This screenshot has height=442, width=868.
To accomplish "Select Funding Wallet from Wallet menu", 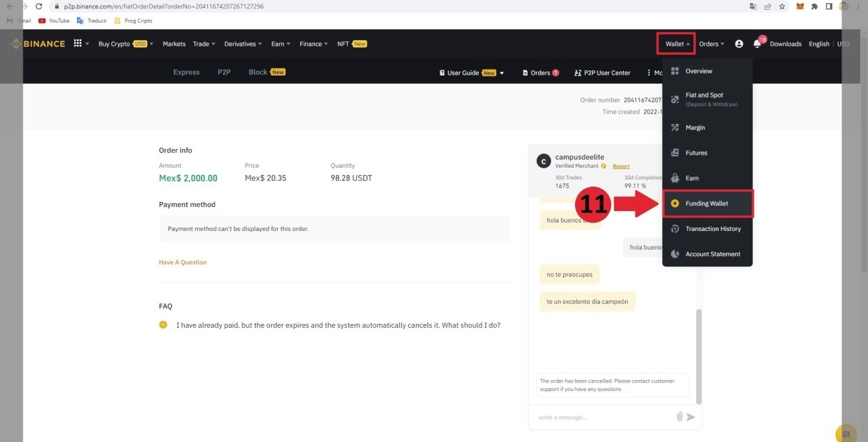I will coord(707,204).
